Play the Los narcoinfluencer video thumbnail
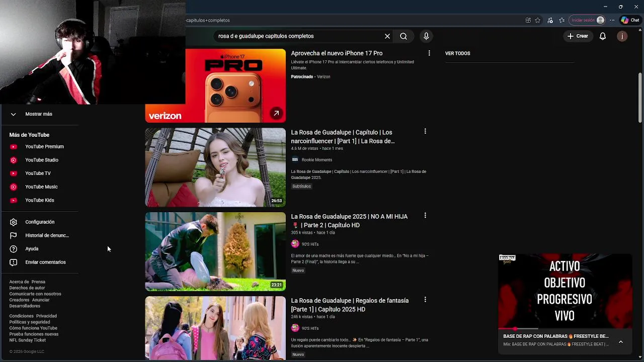644x362 pixels. click(215, 167)
